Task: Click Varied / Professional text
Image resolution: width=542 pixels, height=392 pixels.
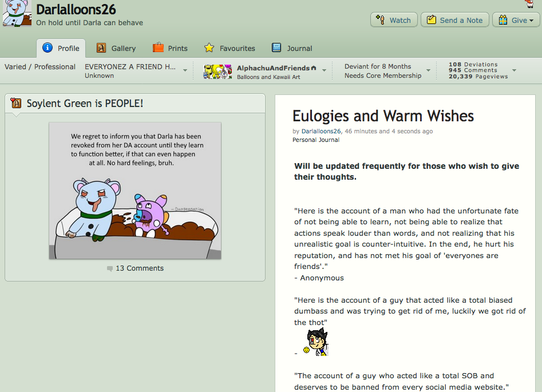Action: (x=39, y=67)
